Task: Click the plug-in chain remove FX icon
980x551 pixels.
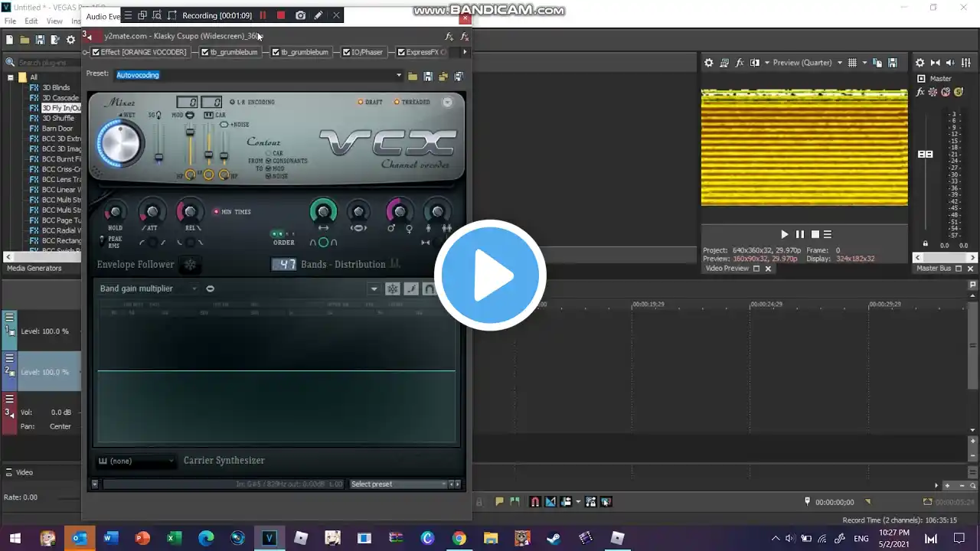Action: click(464, 37)
